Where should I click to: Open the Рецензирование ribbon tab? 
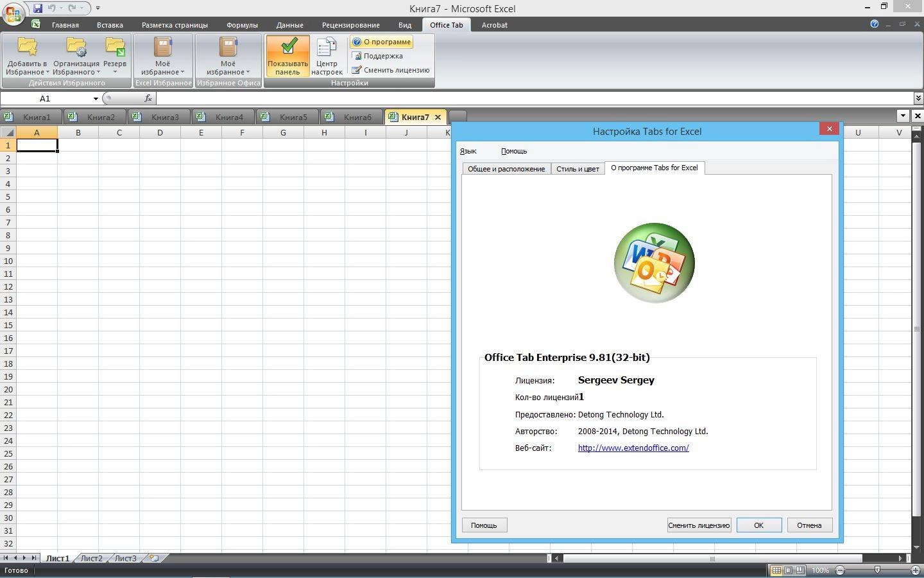tap(350, 25)
